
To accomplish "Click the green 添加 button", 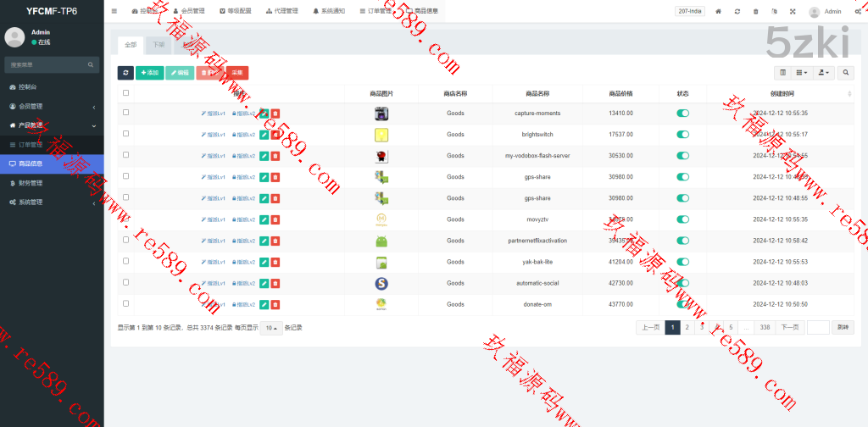I will point(149,73).
